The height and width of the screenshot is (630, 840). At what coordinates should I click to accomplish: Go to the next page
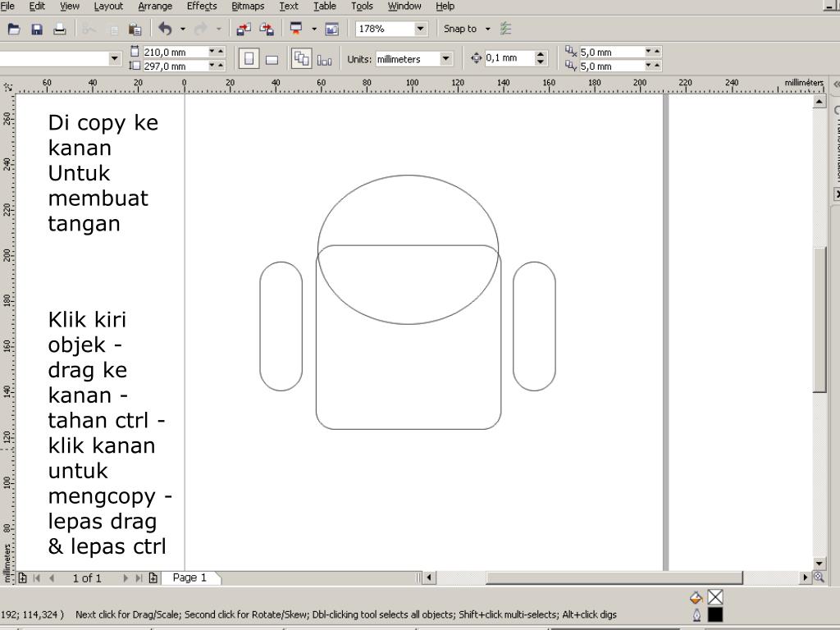126,578
